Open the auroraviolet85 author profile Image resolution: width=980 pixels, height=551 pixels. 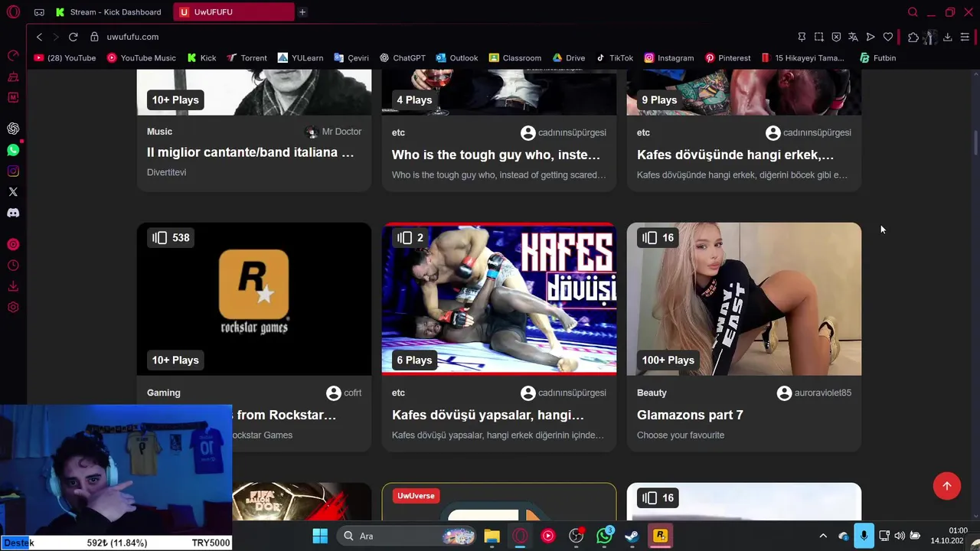[814, 393]
